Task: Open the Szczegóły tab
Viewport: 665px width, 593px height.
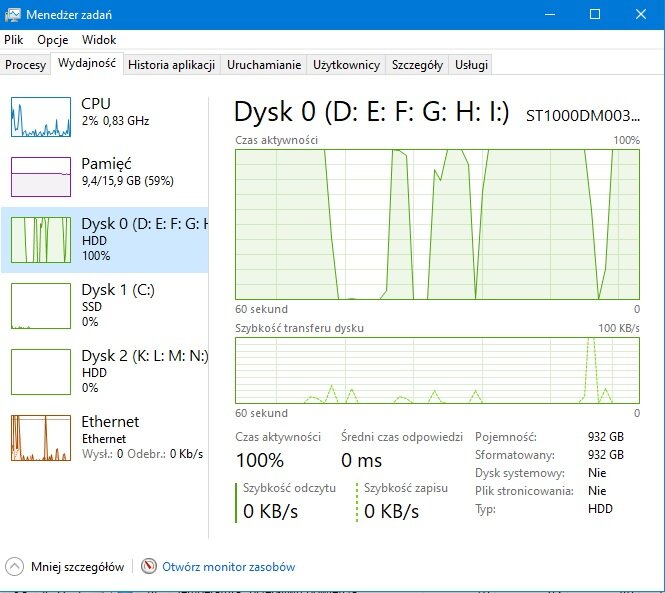Action: [x=417, y=65]
